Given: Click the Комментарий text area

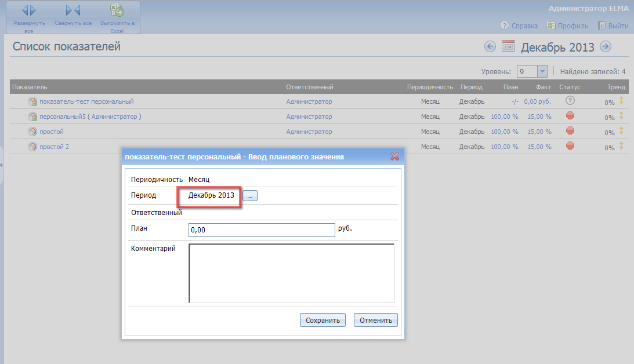Looking at the screenshot, I should (291, 273).
